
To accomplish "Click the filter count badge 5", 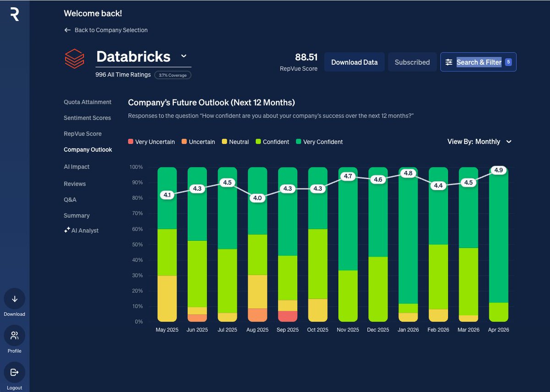I will click(508, 62).
